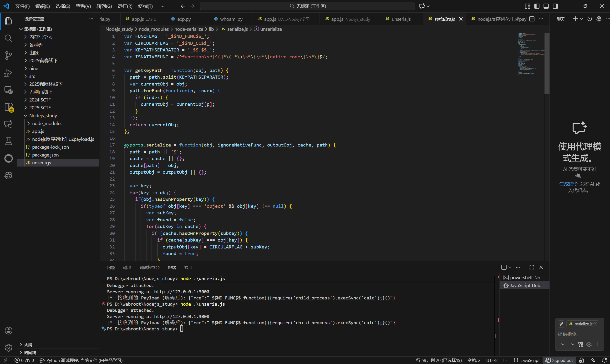Screen dimensions: 610x364
Task: Open chat settings gear icon
Action: click(x=599, y=19)
